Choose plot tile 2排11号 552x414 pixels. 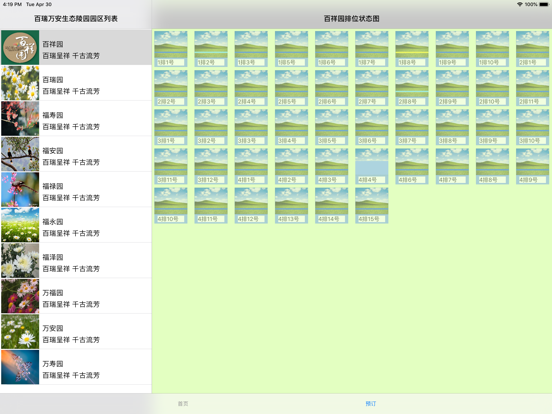(x=532, y=88)
